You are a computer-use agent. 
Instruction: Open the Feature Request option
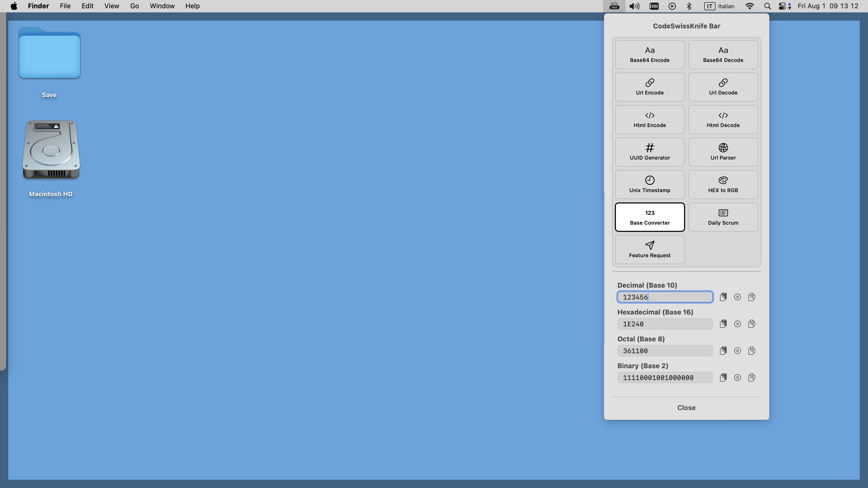coord(649,250)
